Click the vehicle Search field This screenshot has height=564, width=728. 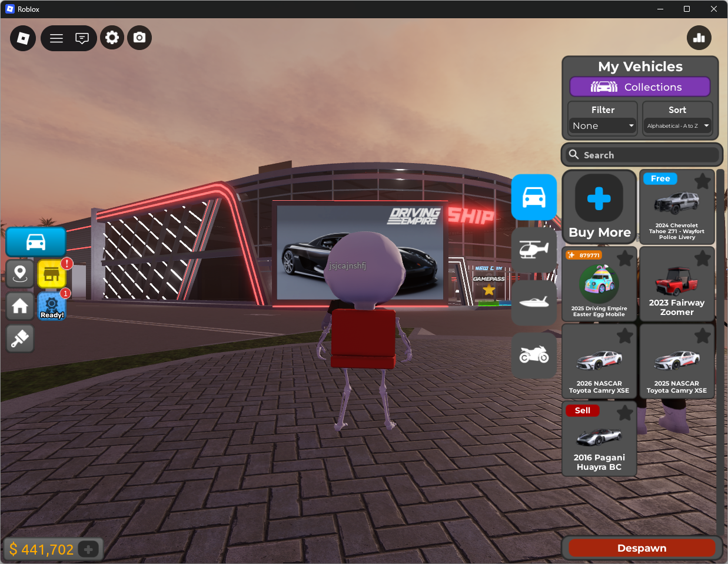click(x=641, y=155)
